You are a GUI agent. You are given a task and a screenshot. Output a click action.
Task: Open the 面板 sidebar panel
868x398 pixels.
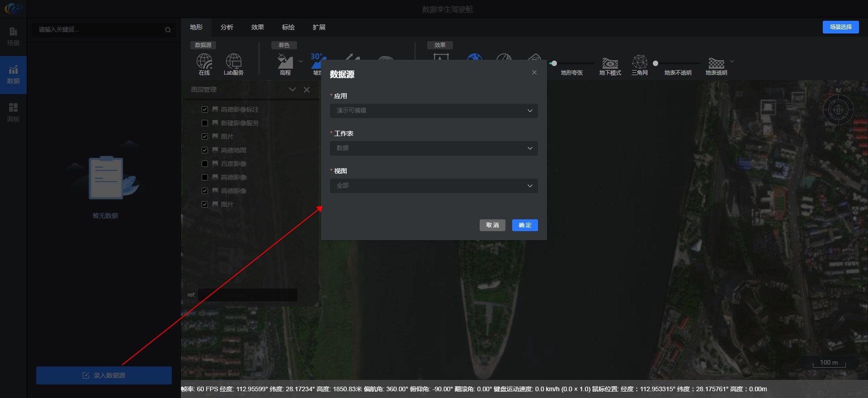13,112
